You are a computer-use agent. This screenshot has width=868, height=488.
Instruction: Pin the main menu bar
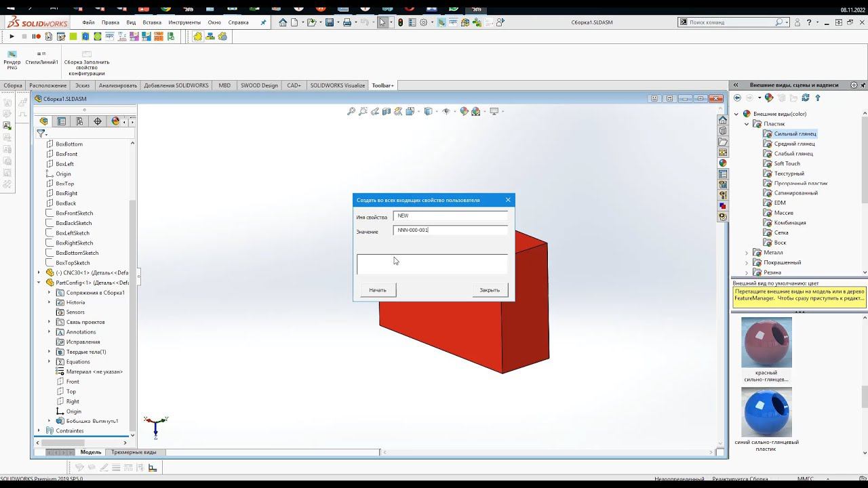(x=264, y=22)
